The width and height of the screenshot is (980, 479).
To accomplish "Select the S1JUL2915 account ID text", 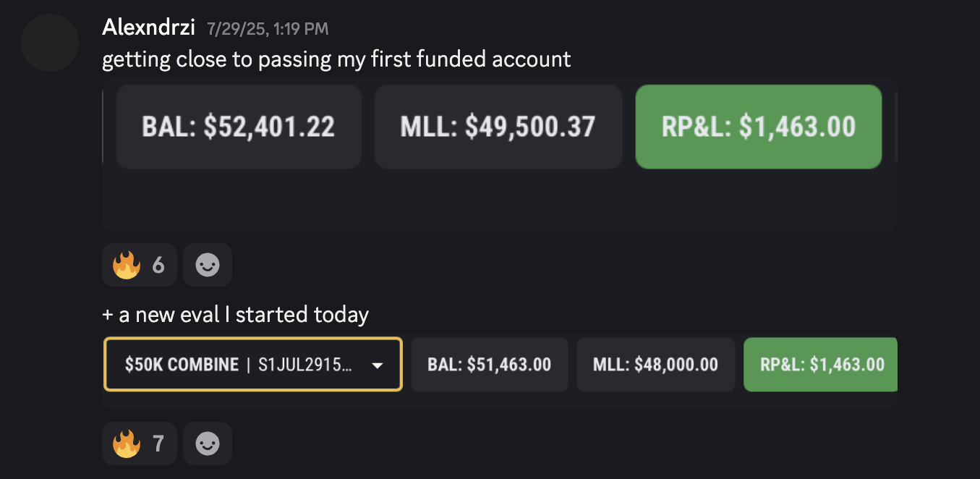I will [x=305, y=365].
